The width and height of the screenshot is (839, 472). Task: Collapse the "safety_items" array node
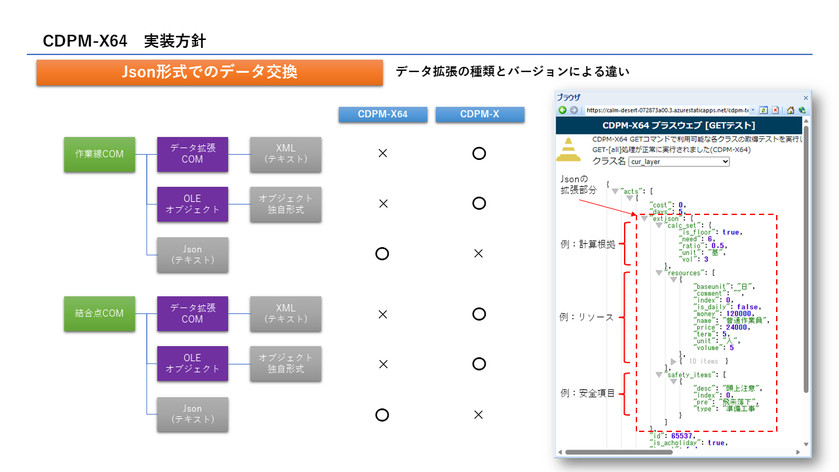pos(659,375)
